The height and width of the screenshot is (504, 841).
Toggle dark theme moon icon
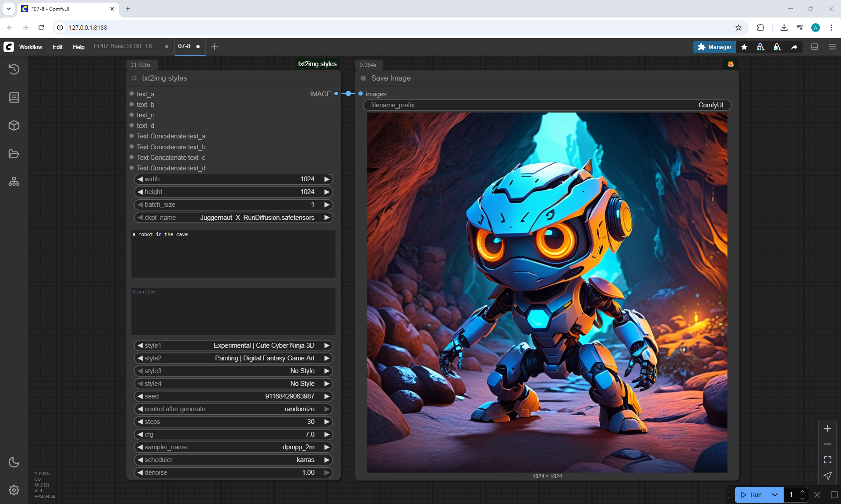tap(14, 462)
